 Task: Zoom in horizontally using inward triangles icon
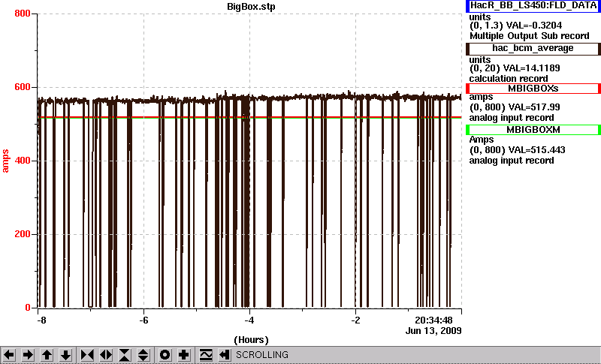point(87,355)
